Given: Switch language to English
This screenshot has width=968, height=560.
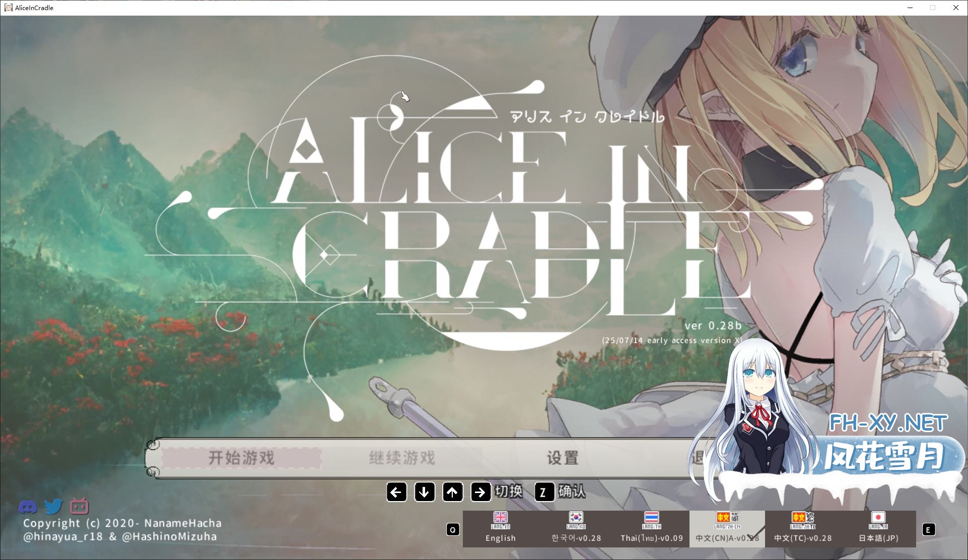Looking at the screenshot, I should 501,529.
